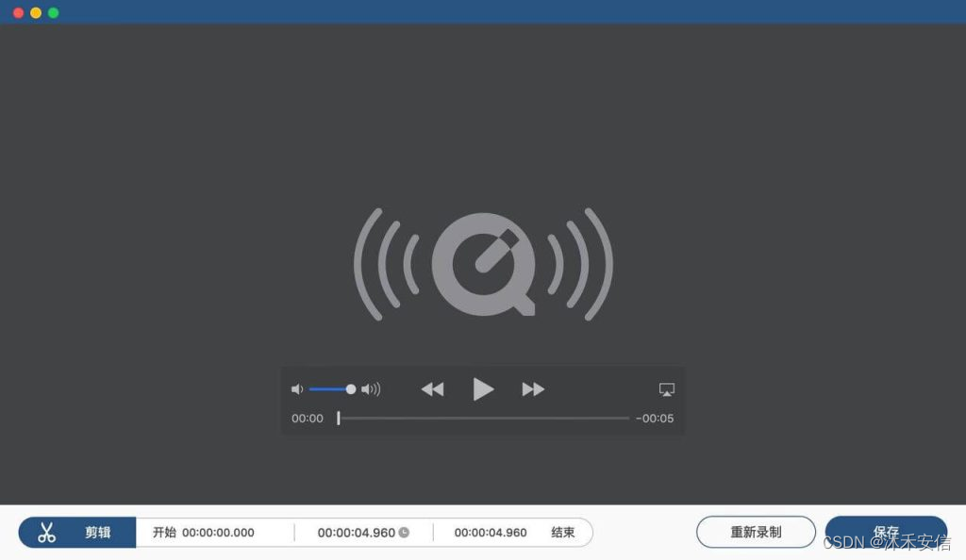The height and width of the screenshot is (560, 966).
Task: Click the fast-forward button
Action: (533, 389)
